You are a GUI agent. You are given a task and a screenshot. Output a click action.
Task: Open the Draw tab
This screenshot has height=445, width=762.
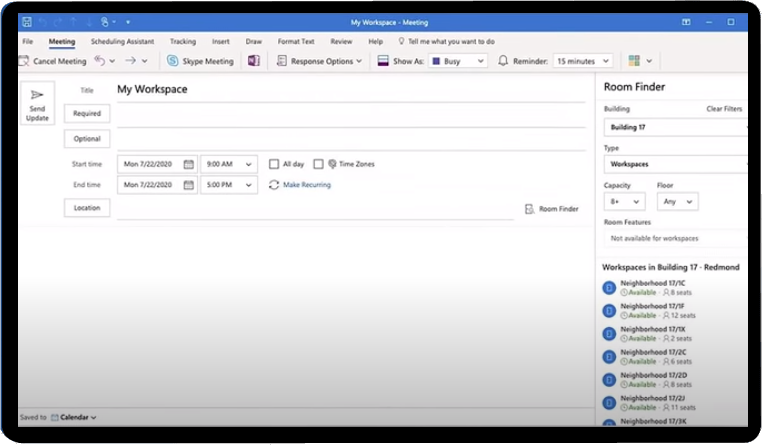254,41
